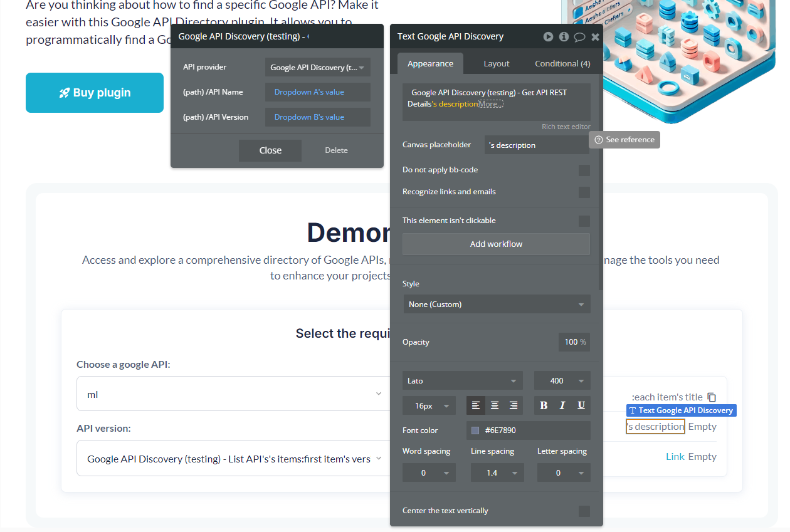
Task: Click the :each item's title text on canvas
Action: pos(667,397)
